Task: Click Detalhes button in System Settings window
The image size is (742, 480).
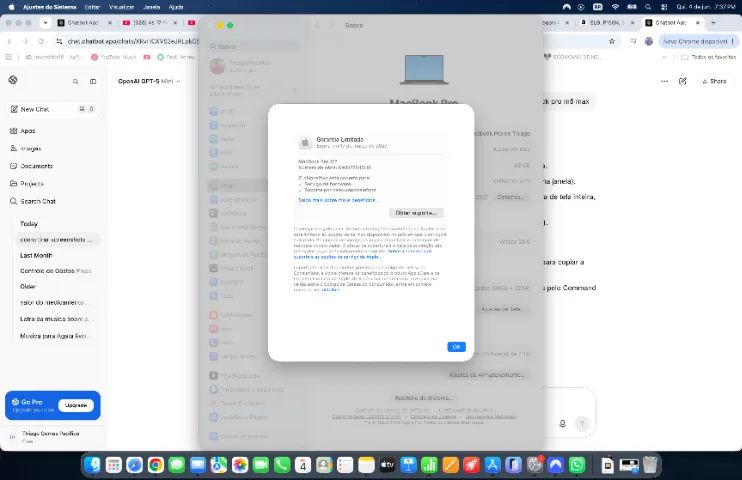Action: 510,197
